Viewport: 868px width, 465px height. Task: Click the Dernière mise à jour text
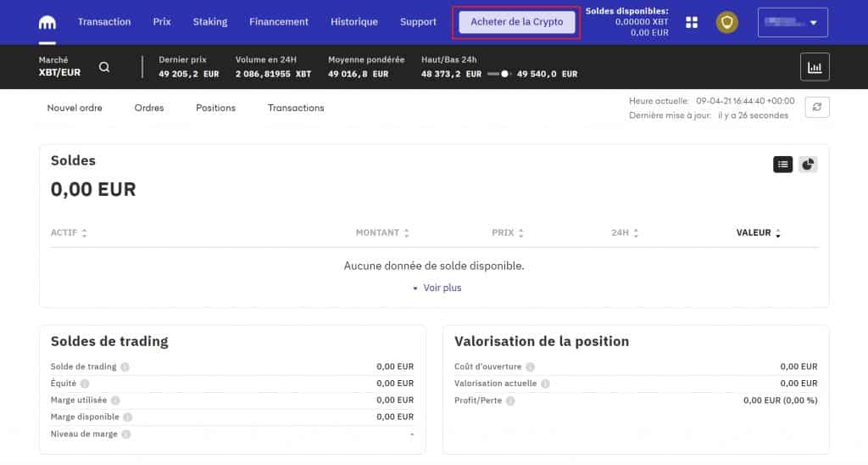pos(709,115)
